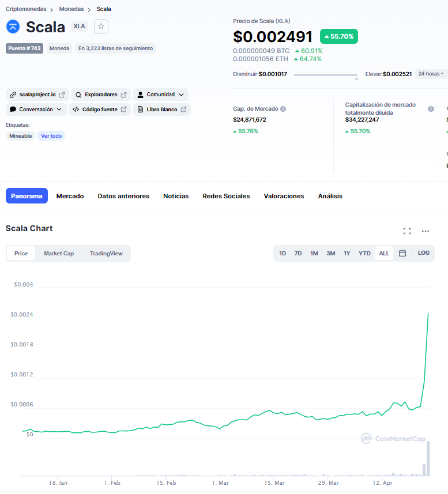Open the Redes Sociales tab

pos(226,196)
